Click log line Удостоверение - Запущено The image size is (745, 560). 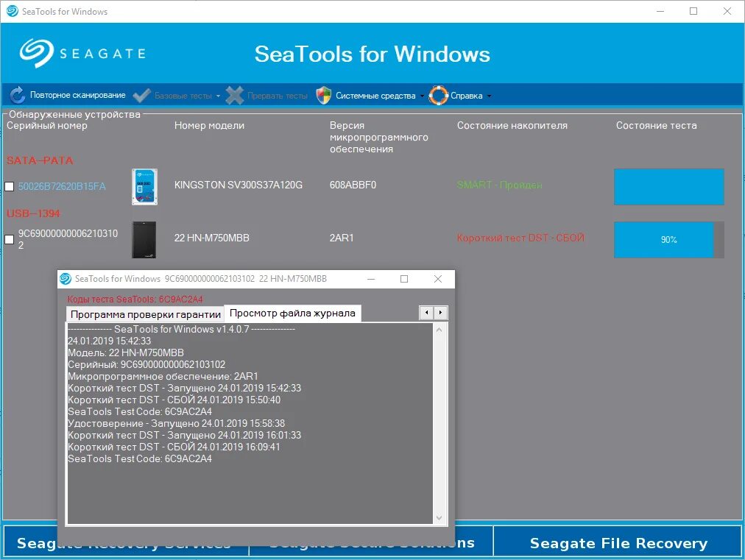coord(176,423)
